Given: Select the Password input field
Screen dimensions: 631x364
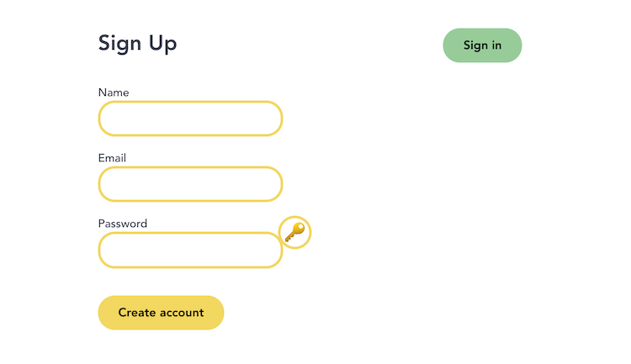Looking at the screenshot, I should point(190,251).
